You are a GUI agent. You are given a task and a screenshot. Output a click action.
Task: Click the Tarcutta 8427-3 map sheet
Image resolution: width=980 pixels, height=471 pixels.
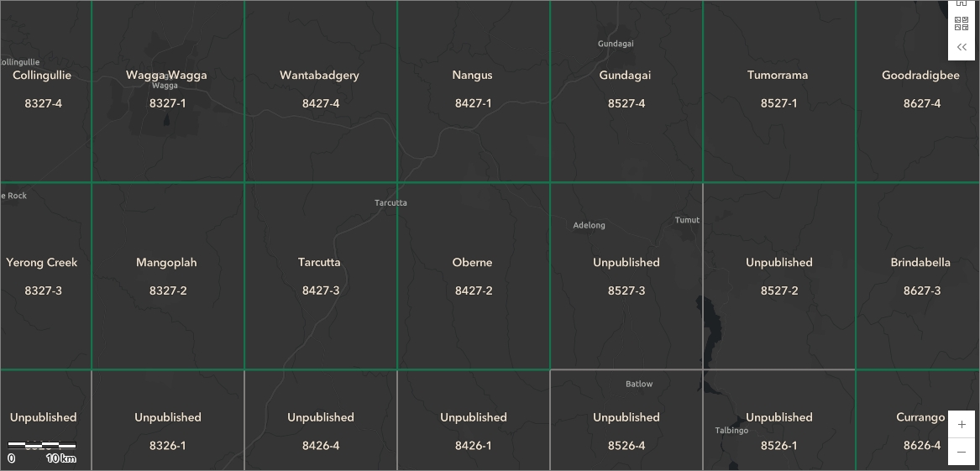coord(321,276)
